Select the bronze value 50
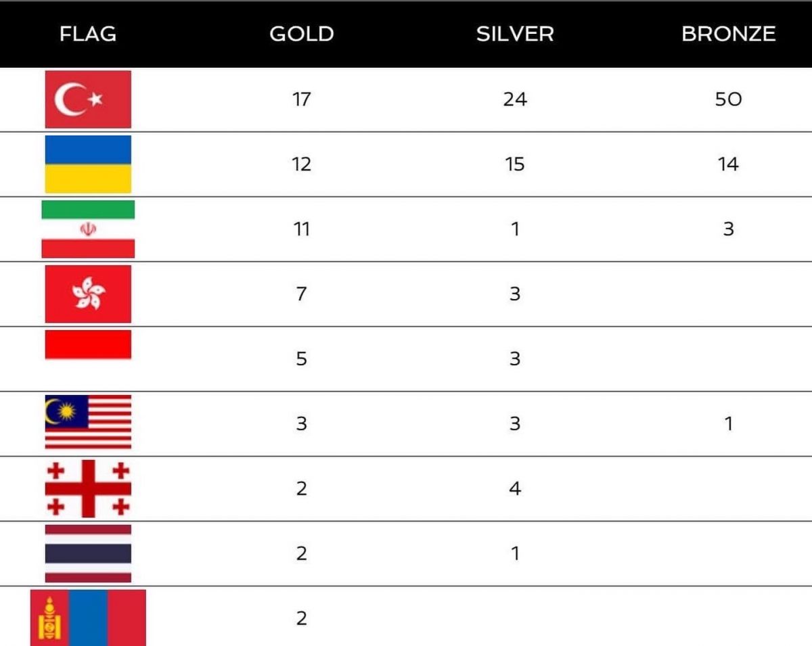This screenshot has height=646, width=812. point(728,99)
